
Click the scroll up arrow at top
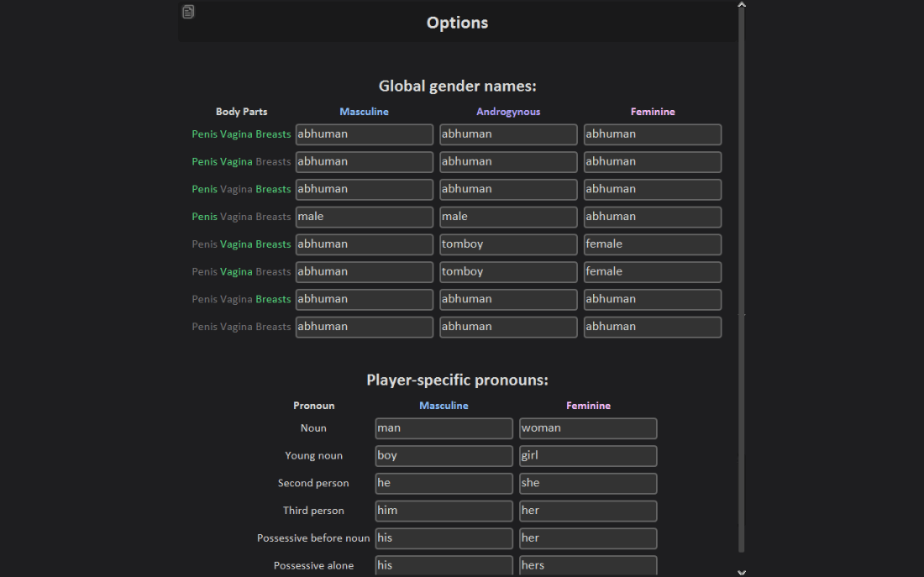741,5
